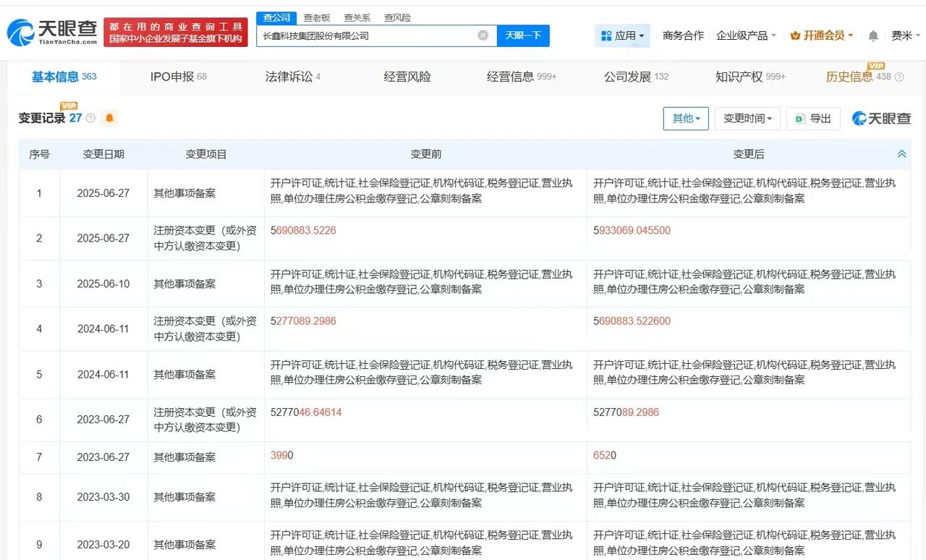The height and width of the screenshot is (560, 926).
Task: Click the after value 6520
Action: (604, 456)
